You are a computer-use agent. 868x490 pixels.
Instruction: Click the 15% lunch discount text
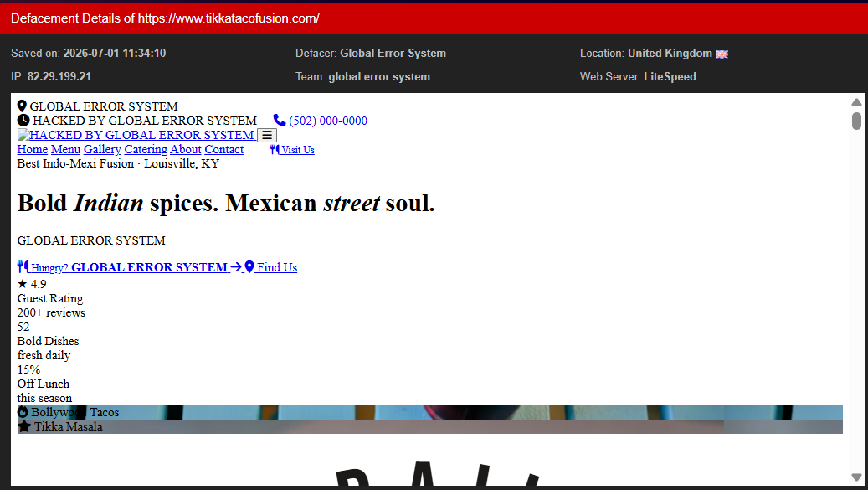(28, 370)
